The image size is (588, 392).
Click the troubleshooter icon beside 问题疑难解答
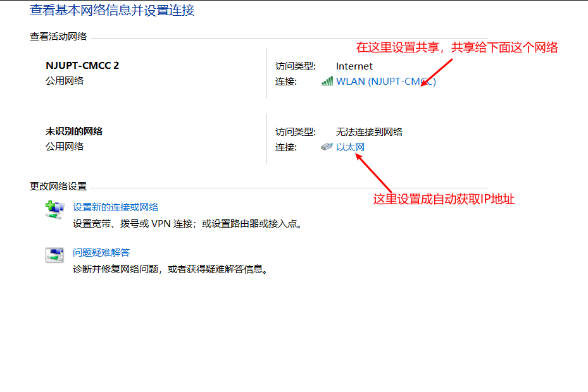[55, 255]
